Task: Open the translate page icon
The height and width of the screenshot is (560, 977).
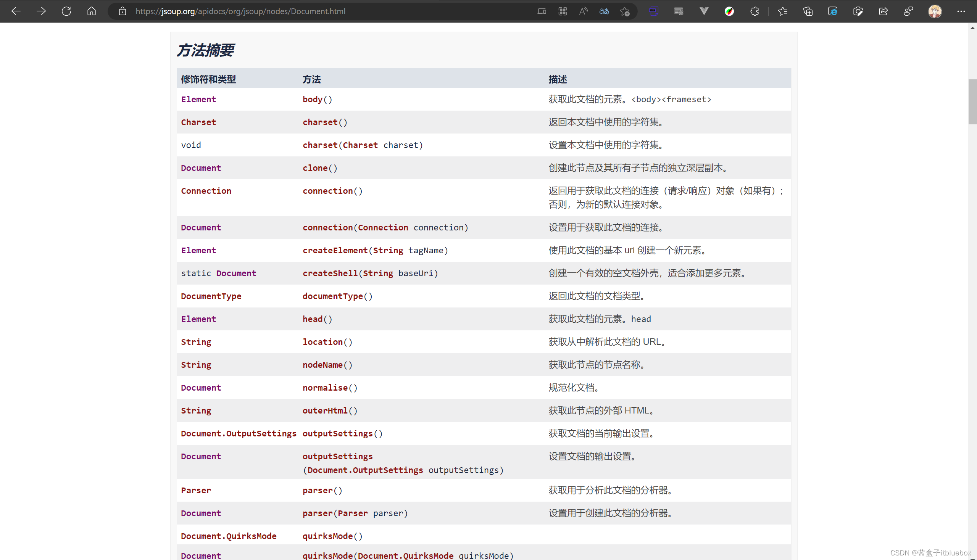Action: pyautogui.click(x=604, y=11)
